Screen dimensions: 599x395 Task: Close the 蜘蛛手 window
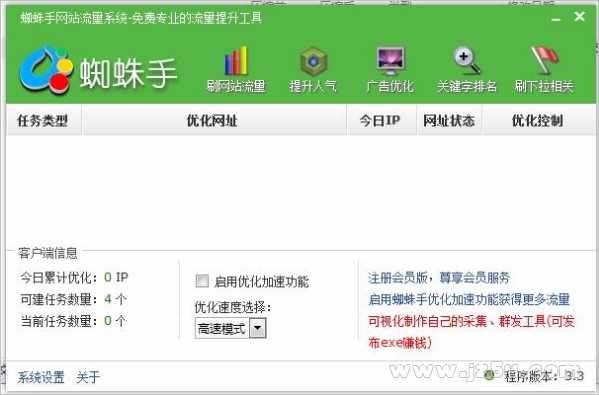click(x=580, y=16)
